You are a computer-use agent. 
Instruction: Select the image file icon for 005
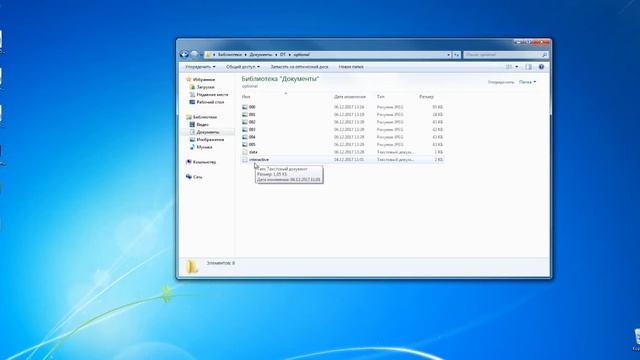(x=245, y=144)
